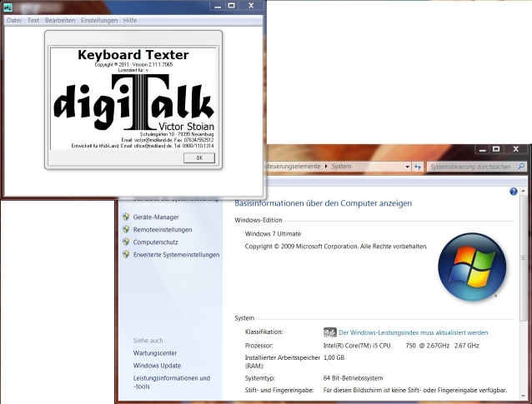Click the scrollbar down arrow in System window

pos(523,396)
